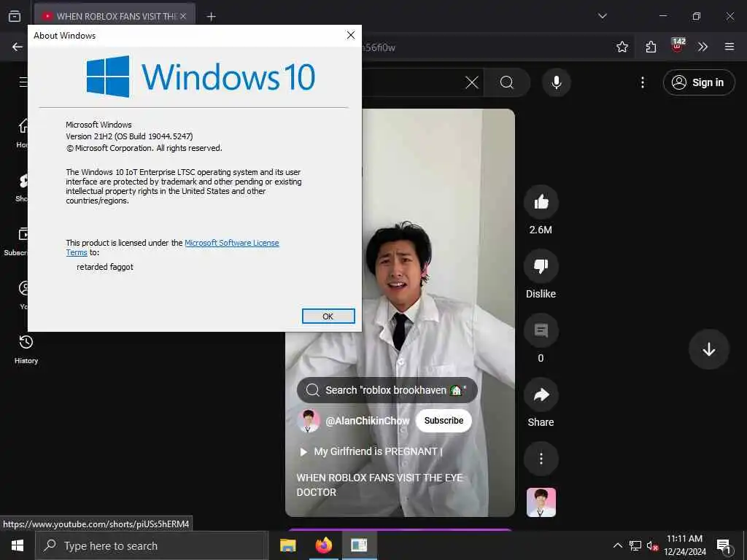Click the sound thumbnail below the more button
This screenshot has height=560, width=747.
click(x=541, y=502)
